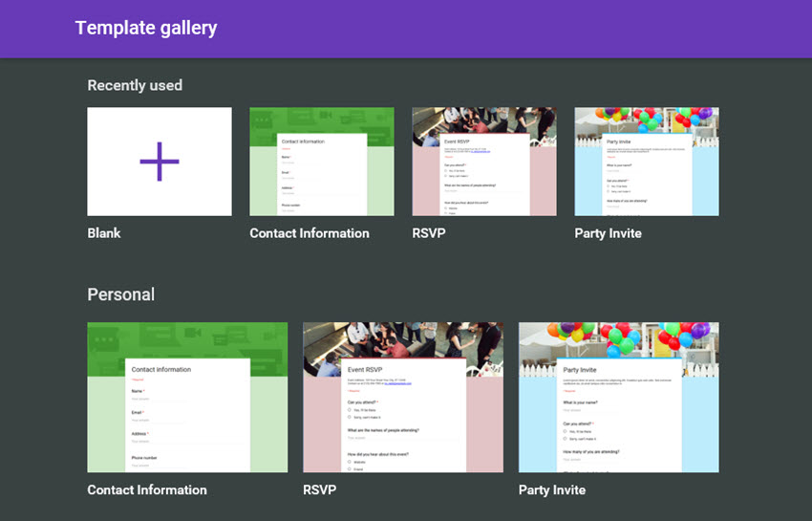Click 'RSVP' label under Personal section
The height and width of the screenshot is (521, 812).
coord(319,489)
